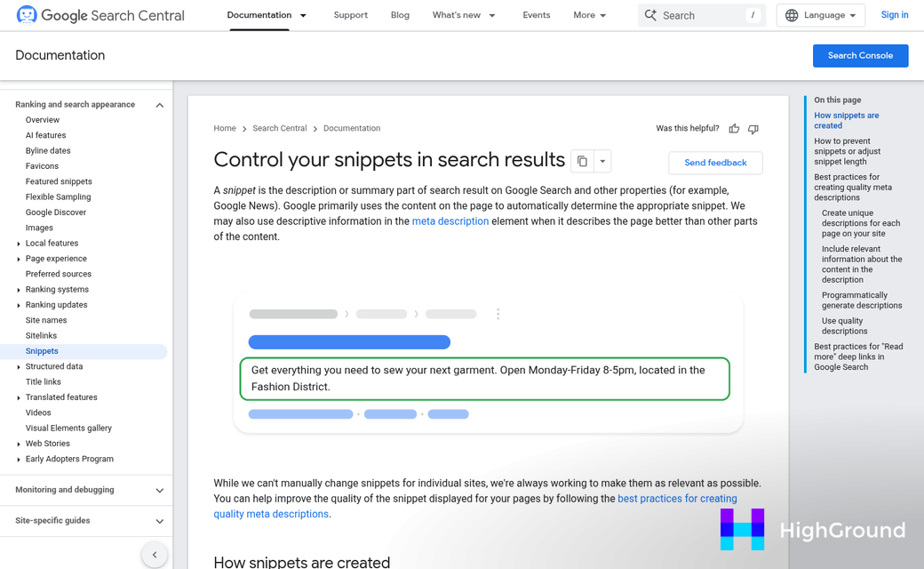Jump to Programmatically generate descriptions section
The width and height of the screenshot is (924, 569).
click(x=862, y=301)
